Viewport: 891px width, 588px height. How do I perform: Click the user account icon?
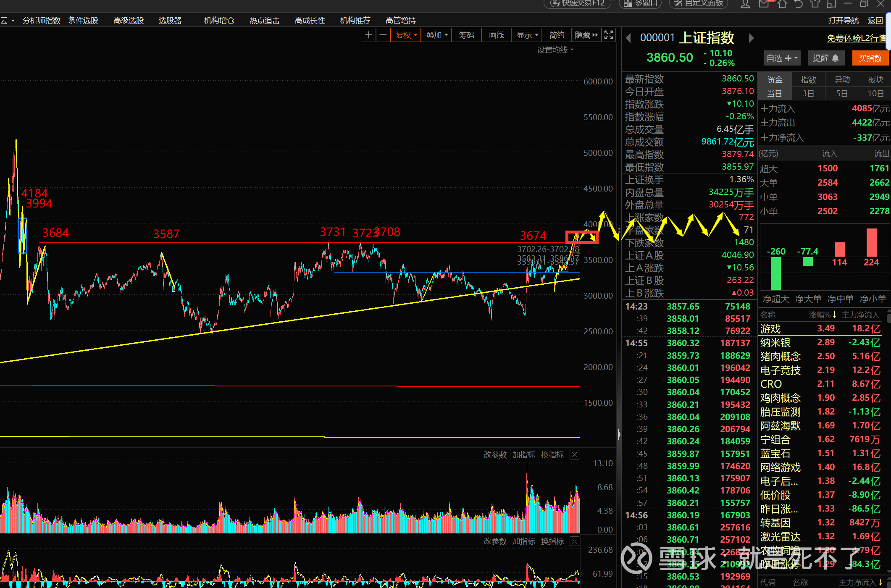[745, 4]
